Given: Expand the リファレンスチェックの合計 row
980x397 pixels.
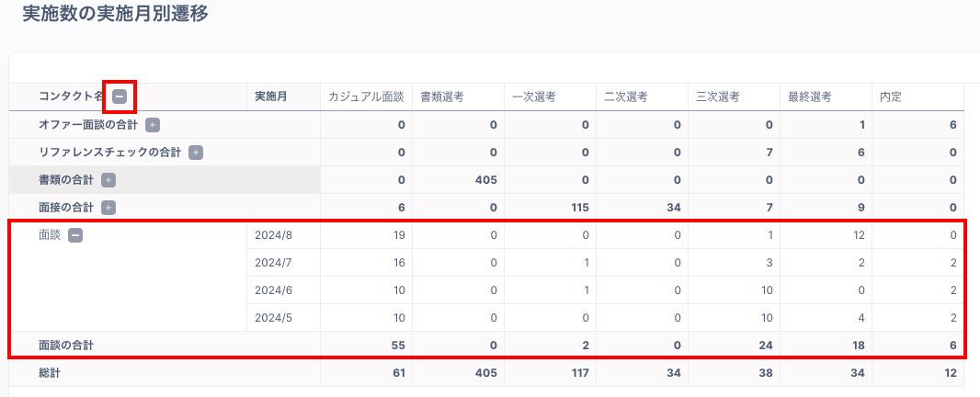Looking at the screenshot, I should (x=195, y=153).
